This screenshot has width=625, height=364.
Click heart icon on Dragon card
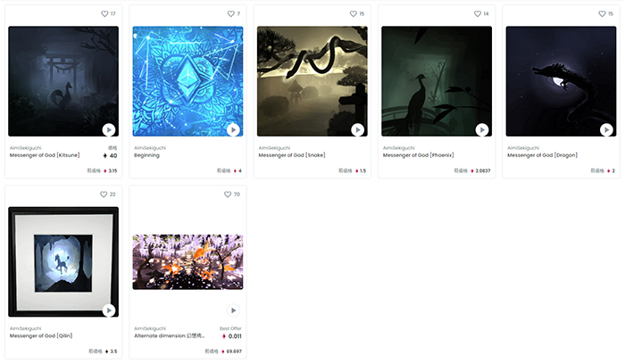[602, 14]
